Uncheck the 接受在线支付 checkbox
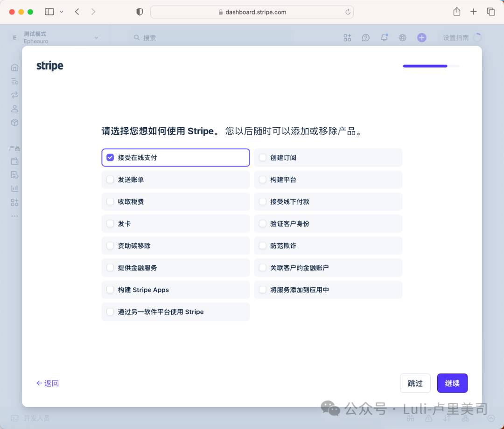Viewport: 504px width, 429px height. point(110,158)
